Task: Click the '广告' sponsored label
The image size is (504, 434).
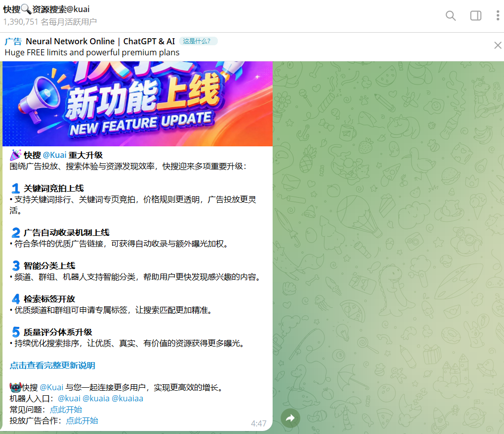Action: click(x=13, y=41)
